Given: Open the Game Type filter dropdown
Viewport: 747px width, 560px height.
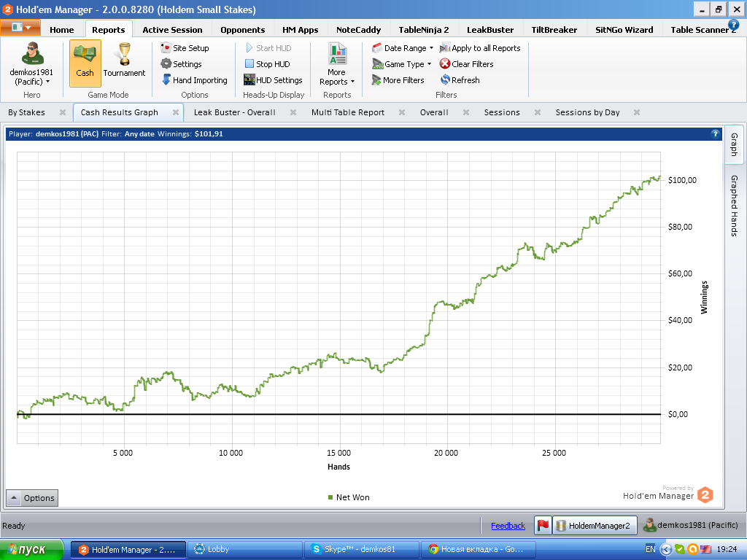Looking at the screenshot, I should click(x=402, y=64).
